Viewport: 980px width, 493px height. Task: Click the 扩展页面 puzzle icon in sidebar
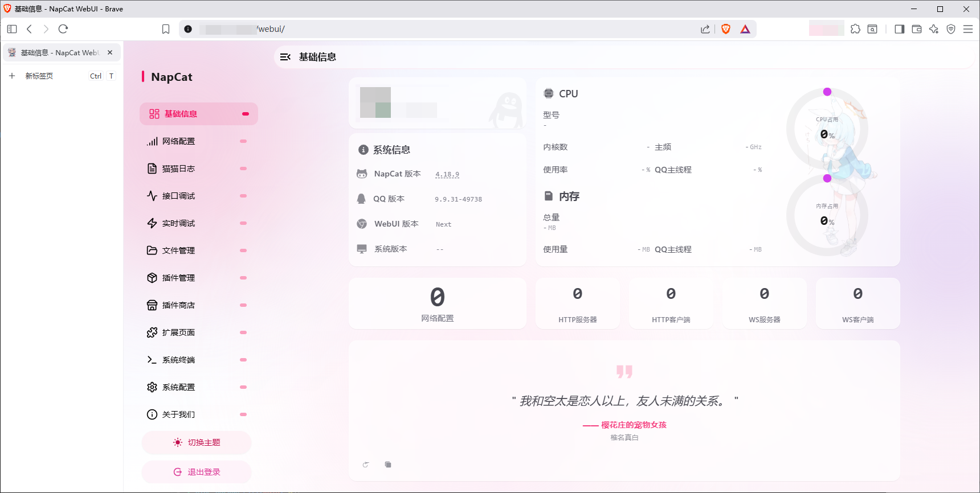[x=152, y=332]
